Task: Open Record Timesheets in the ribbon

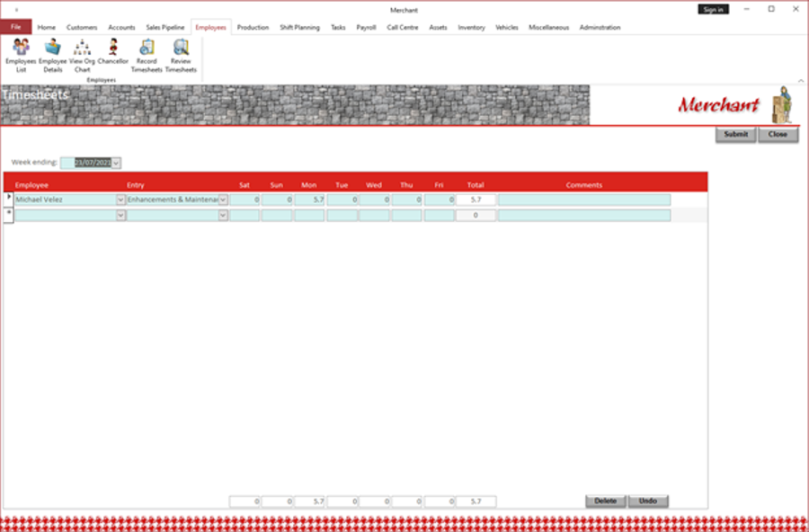Action: 147,56
